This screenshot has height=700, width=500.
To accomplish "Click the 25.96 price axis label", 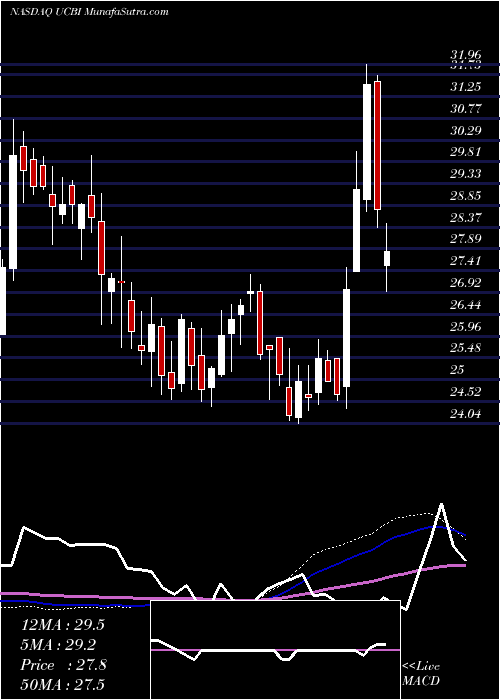I will (x=466, y=326).
